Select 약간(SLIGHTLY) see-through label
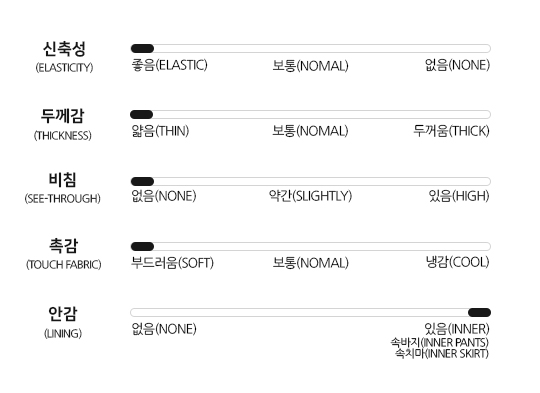Screen dimensions: 540x393 point(310,196)
